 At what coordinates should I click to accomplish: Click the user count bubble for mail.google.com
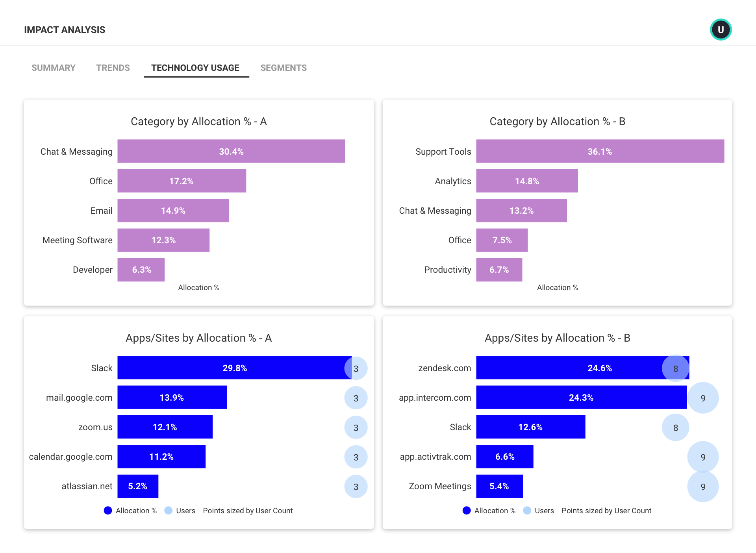click(x=356, y=398)
